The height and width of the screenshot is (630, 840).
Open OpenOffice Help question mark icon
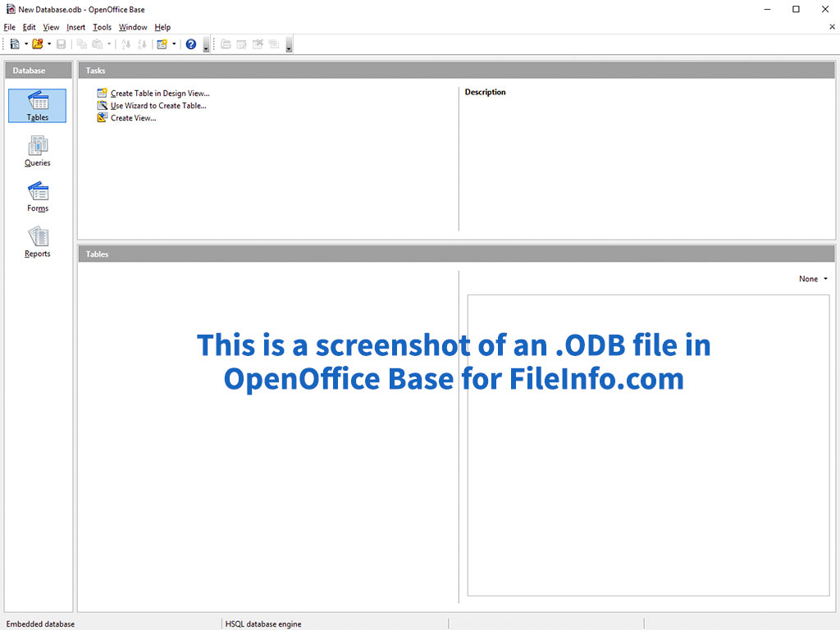click(191, 44)
